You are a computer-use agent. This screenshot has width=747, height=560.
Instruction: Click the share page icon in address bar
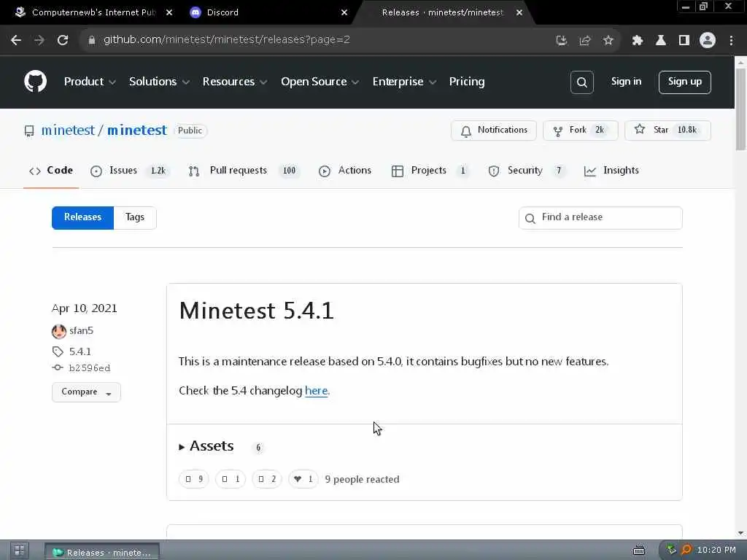584,41
